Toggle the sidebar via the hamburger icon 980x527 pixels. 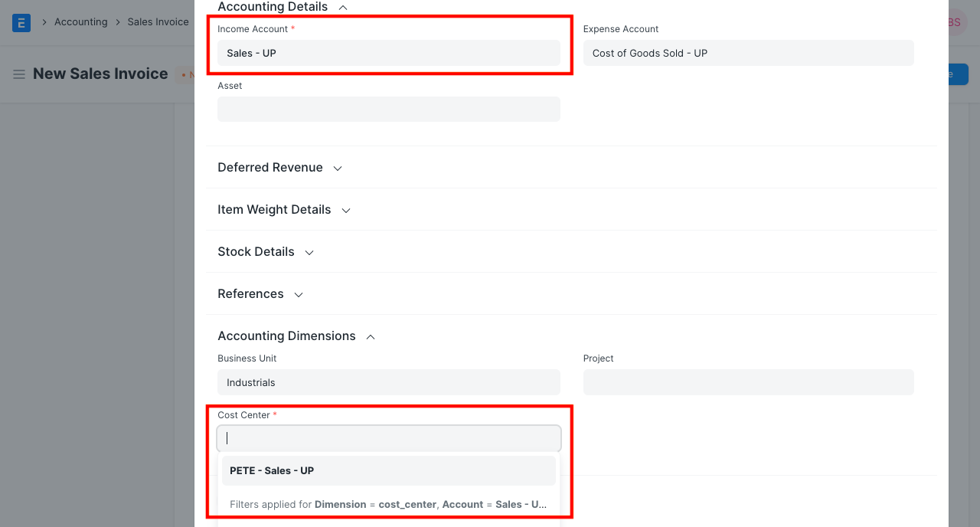click(x=18, y=74)
